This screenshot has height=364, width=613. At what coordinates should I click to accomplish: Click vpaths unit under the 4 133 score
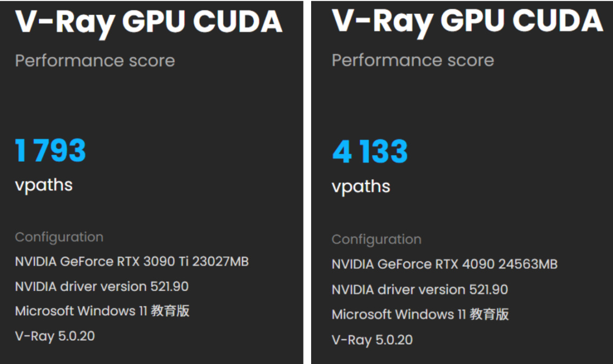pos(360,187)
